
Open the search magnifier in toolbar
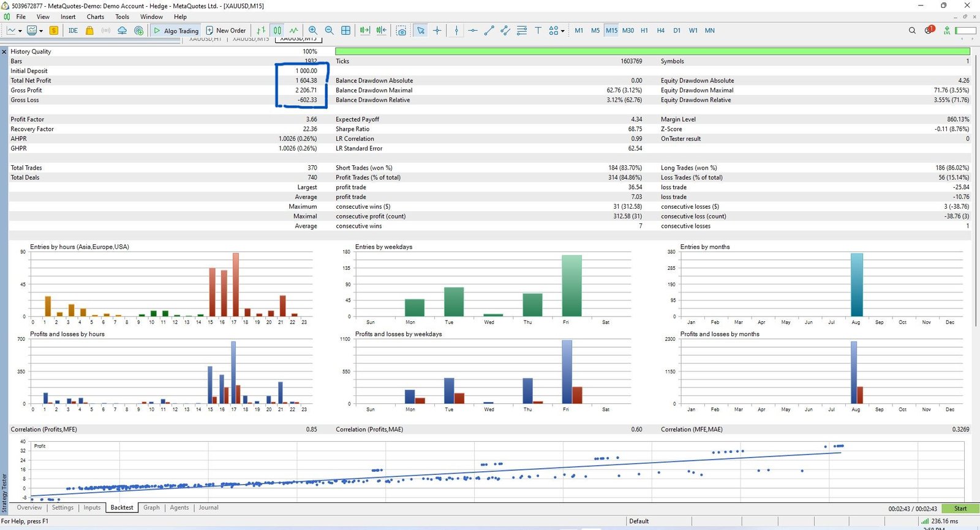pos(912,31)
